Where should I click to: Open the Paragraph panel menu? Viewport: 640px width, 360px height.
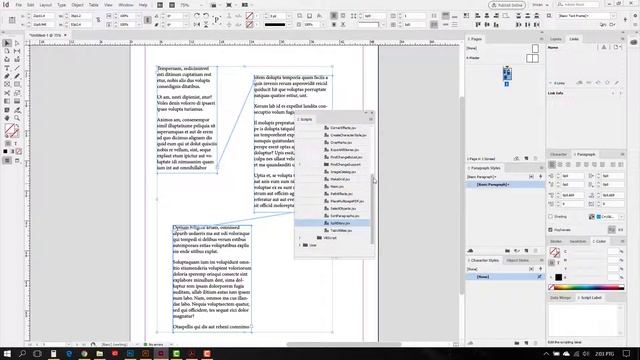[622, 154]
